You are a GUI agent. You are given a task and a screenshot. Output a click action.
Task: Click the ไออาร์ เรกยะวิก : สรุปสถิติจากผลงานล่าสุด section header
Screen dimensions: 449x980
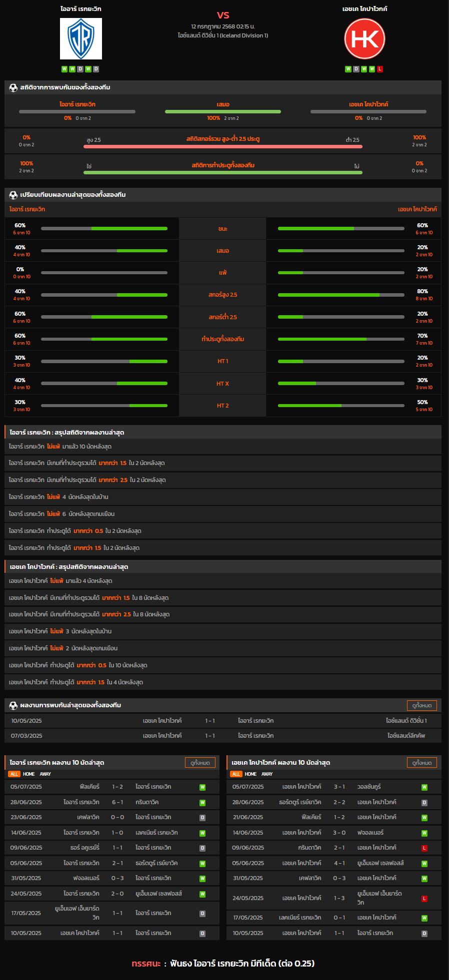(223, 433)
